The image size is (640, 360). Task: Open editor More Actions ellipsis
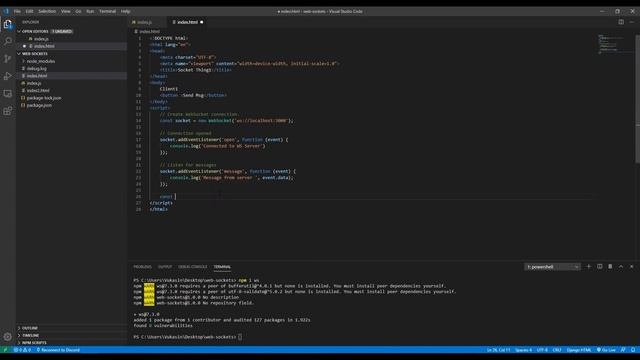631,22
